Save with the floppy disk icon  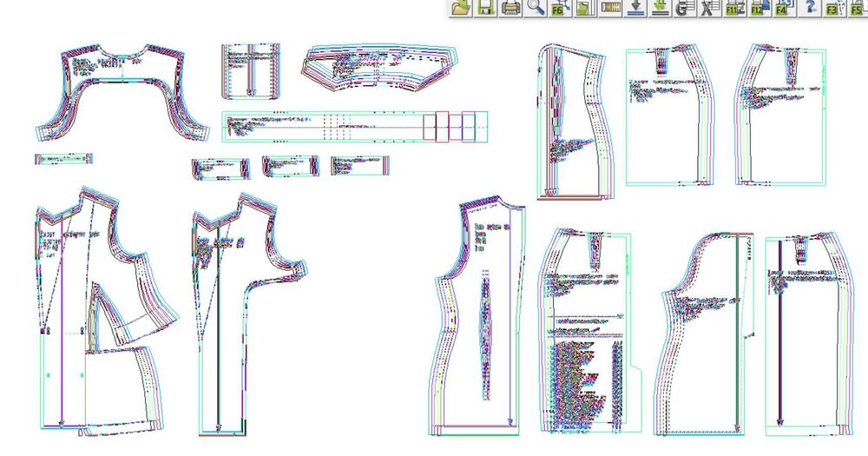click(486, 8)
